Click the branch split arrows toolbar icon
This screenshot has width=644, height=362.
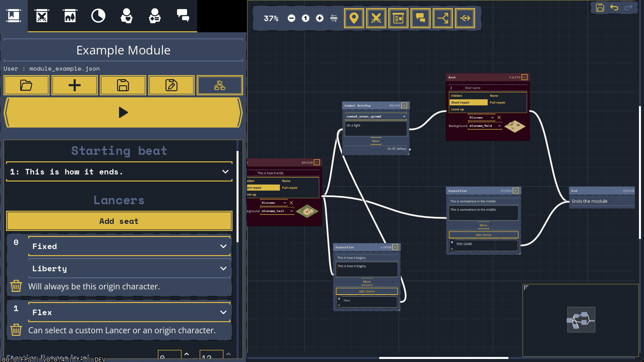click(x=443, y=18)
